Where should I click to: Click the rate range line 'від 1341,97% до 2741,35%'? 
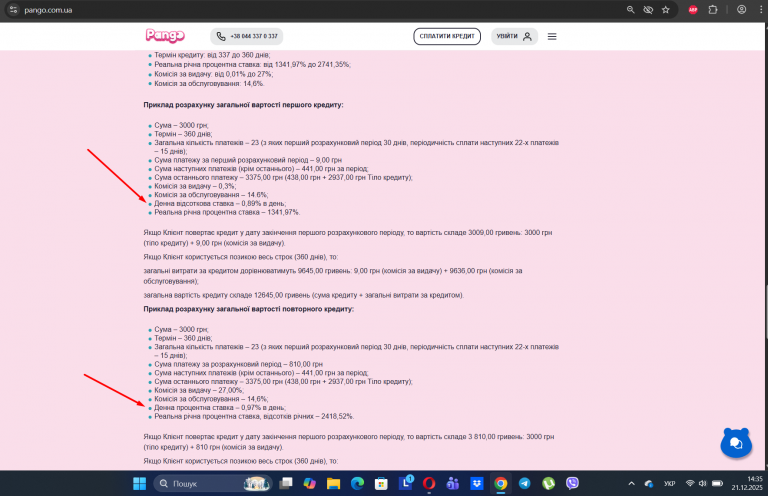click(252, 65)
